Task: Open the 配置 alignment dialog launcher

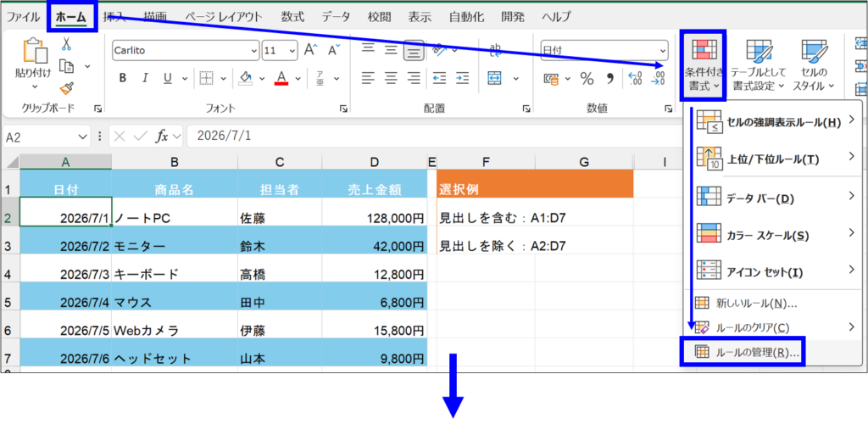Action: pos(526,109)
